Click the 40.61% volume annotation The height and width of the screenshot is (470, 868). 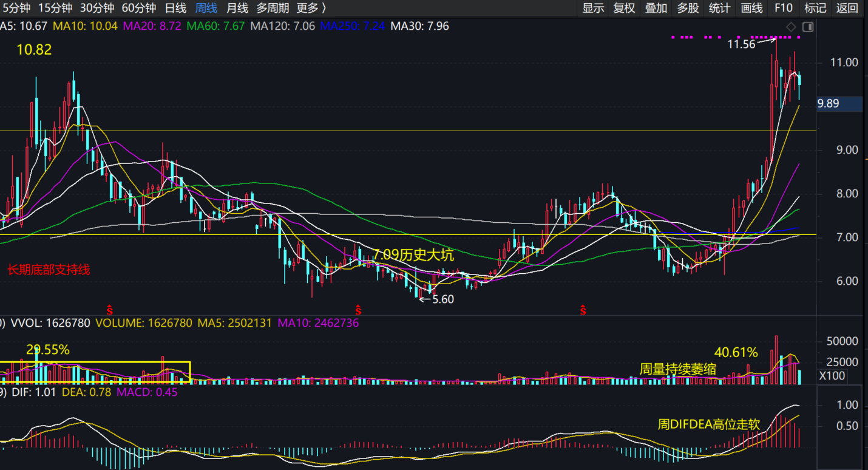[736, 352]
